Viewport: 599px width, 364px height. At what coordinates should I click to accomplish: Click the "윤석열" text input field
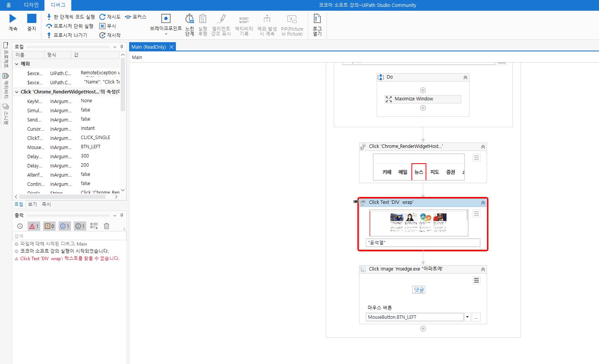pos(423,243)
